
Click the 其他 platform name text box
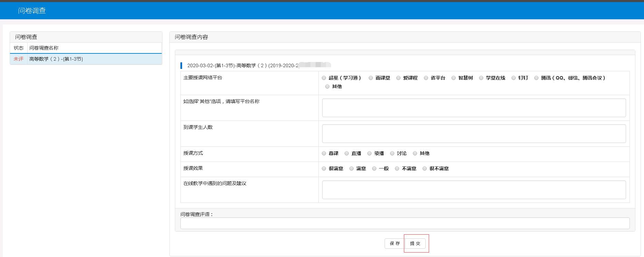click(474, 108)
